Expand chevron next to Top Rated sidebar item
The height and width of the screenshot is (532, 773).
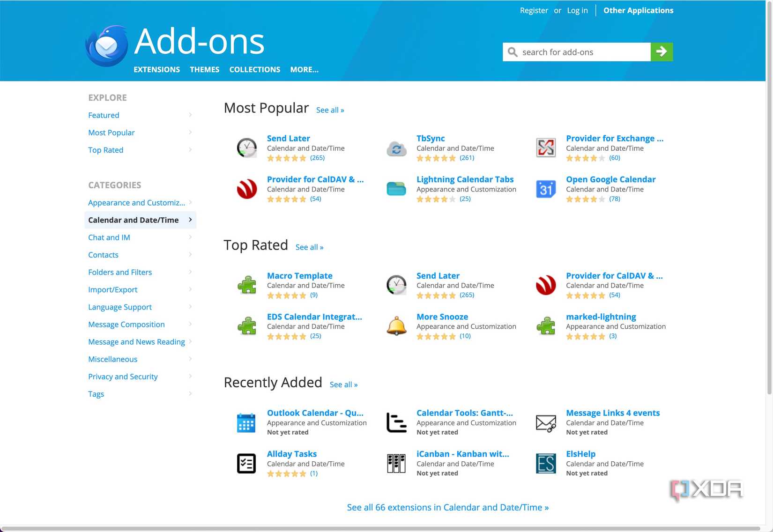pos(190,149)
